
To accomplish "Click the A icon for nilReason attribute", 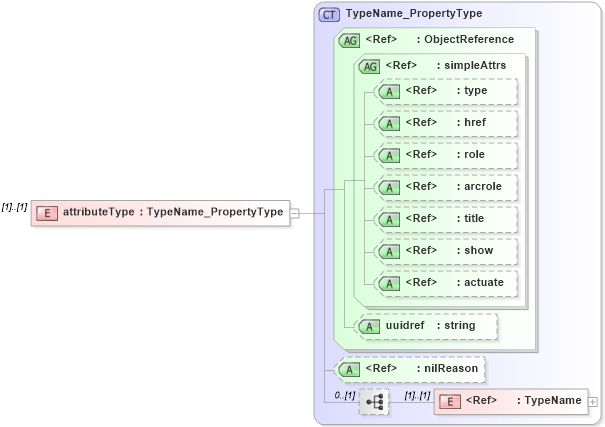I will pos(349,370).
